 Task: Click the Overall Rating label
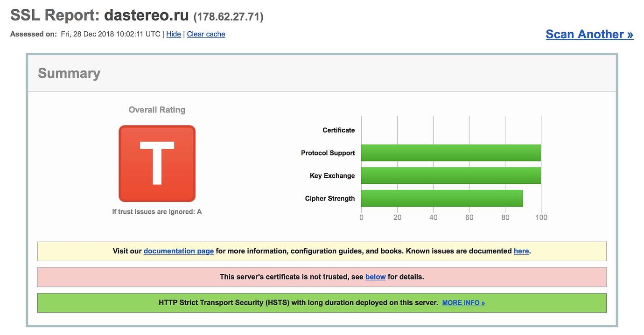157,110
